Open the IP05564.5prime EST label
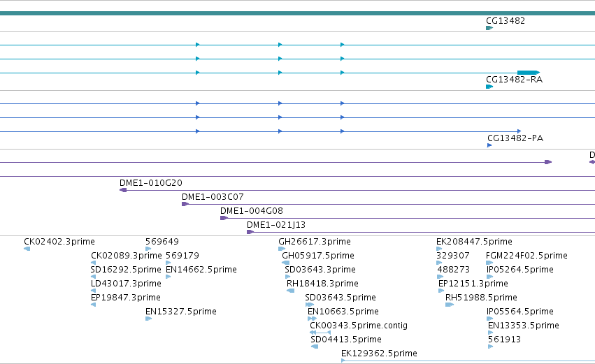The width and height of the screenshot is (595, 364). (520, 312)
